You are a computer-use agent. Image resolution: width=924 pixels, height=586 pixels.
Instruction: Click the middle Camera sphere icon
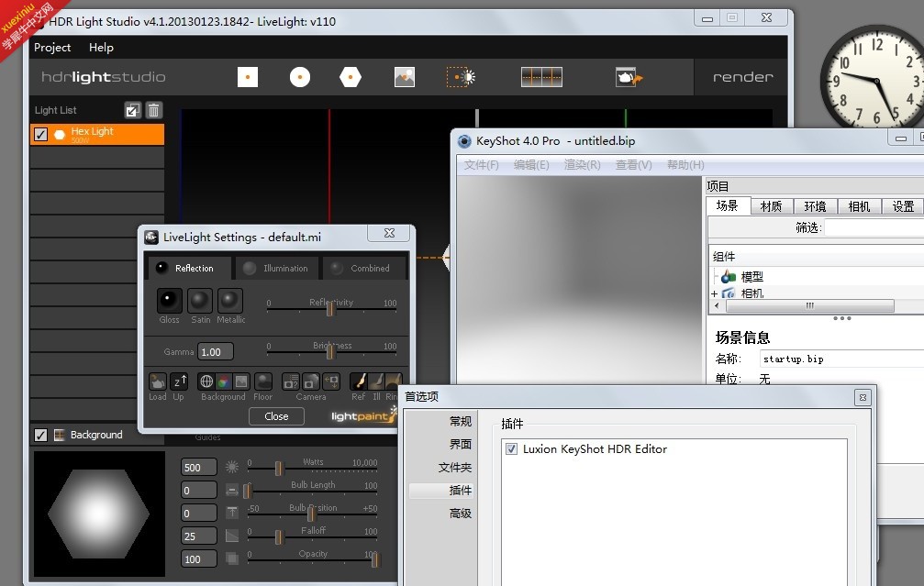(310, 381)
